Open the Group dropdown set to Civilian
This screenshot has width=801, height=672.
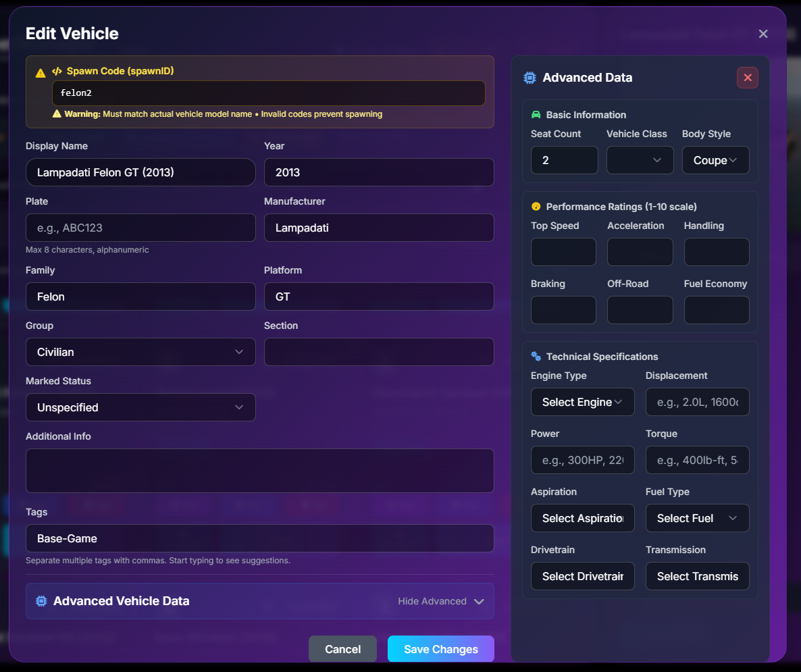(140, 352)
